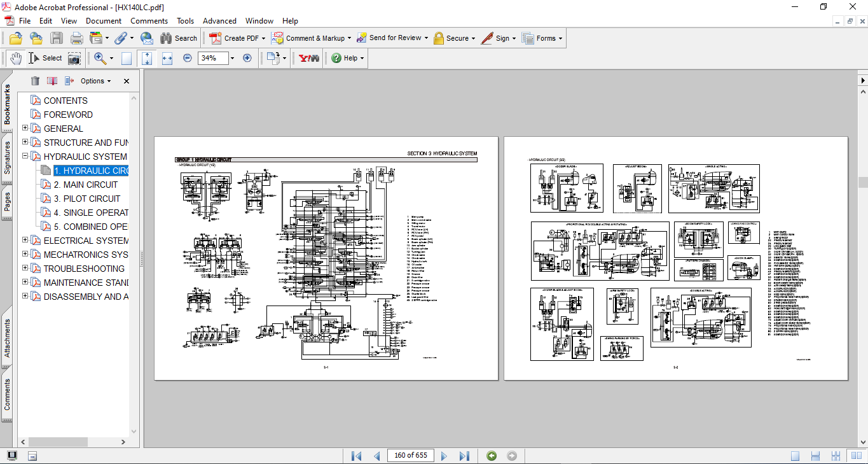Viewport: 868px width, 464px height.
Task: Enable Continuous page layout
Action: coord(815,456)
